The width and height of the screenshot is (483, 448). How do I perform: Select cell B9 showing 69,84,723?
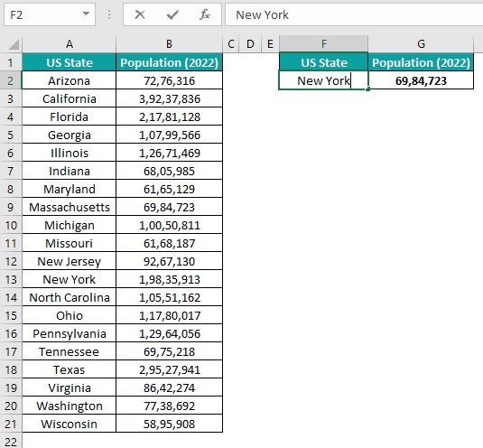point(169,207)
